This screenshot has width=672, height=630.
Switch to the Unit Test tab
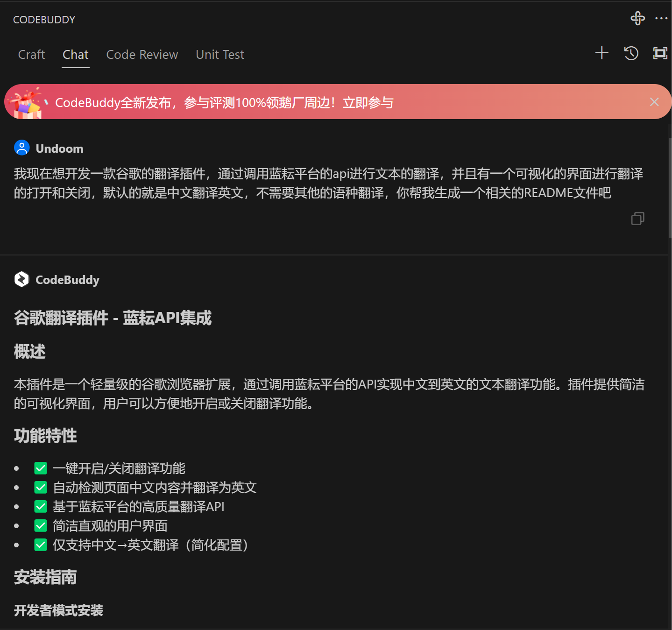click(220, 55)
